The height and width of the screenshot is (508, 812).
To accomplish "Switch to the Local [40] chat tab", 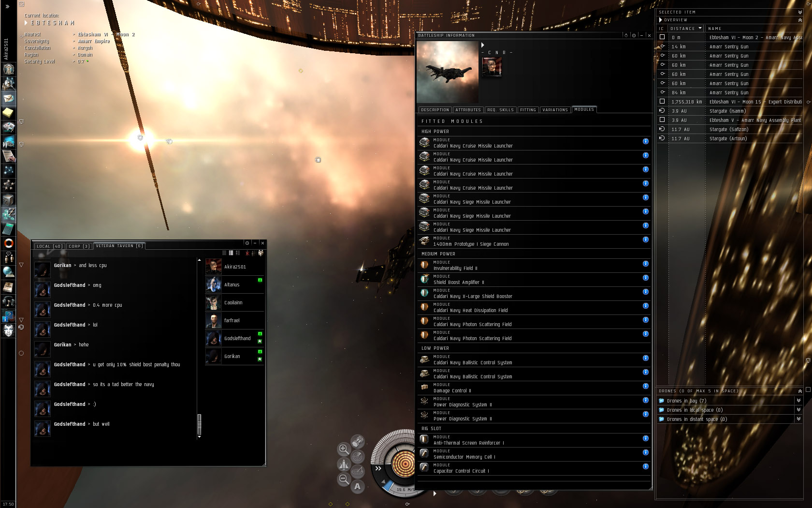I will 50,246.
